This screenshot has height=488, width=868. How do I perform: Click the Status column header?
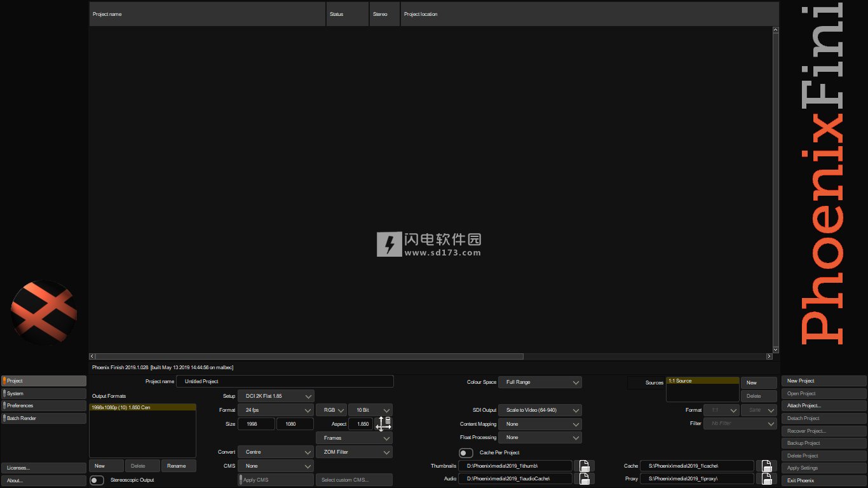pos(348,14)
